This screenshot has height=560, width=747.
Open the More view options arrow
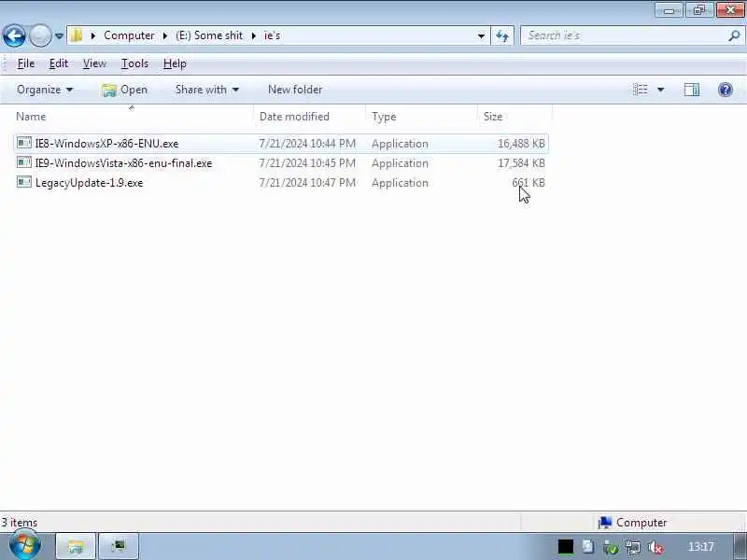tap(661, 90)
